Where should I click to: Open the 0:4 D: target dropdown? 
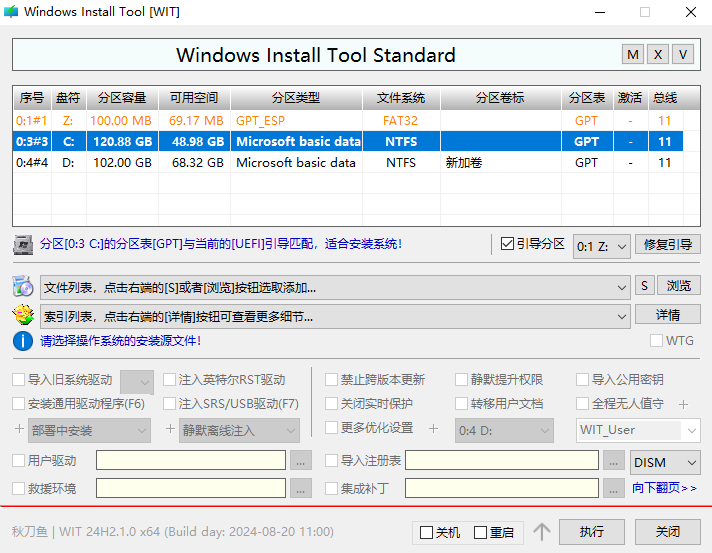pyautogui.click(x=504, y=430)
